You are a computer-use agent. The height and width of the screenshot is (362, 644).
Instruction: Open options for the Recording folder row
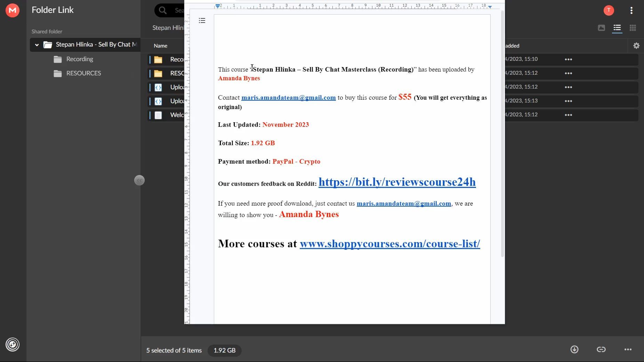pos(568,59)
